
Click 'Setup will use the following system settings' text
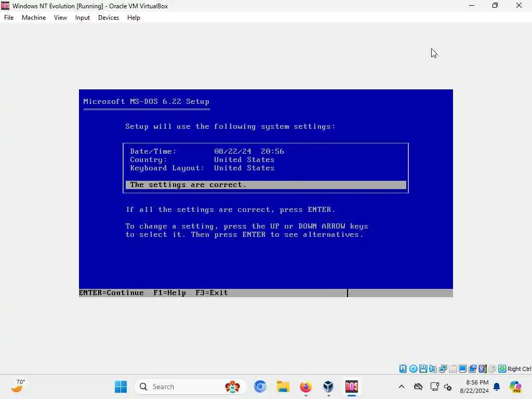pos(230,127)
